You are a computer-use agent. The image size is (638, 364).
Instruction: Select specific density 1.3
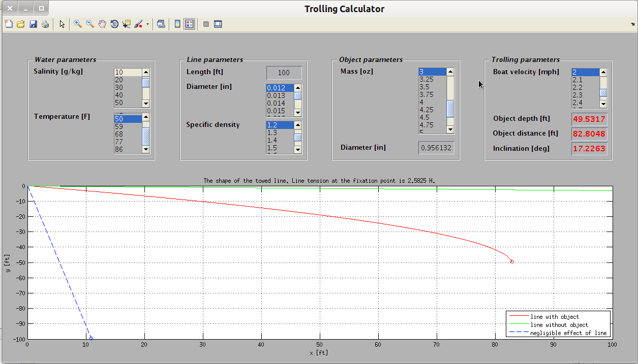click(x=280, y=133)
